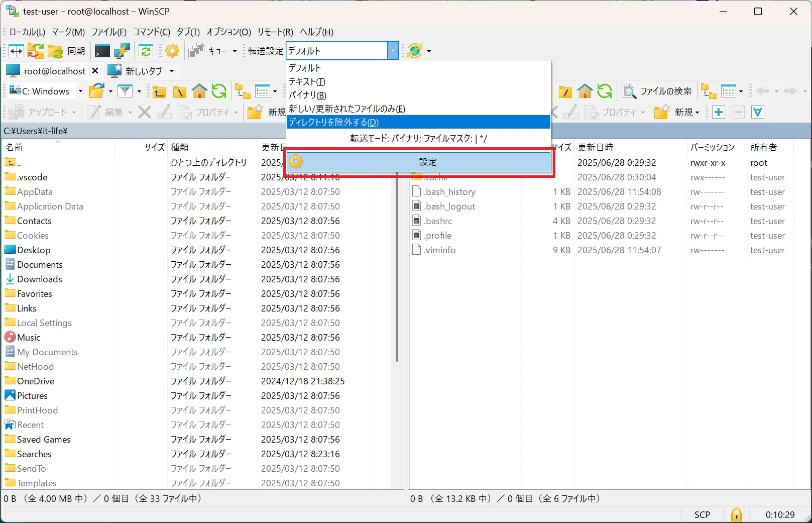Image resolution: width=812 pixels, height=523 pixels.
Task: Refresh the remote panel
Action: (x=605, y=91)
